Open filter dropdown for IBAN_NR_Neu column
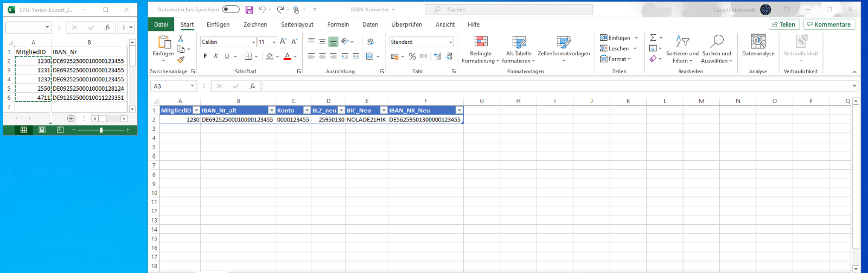This screenshot has width=868, height=273. point(459,110)
